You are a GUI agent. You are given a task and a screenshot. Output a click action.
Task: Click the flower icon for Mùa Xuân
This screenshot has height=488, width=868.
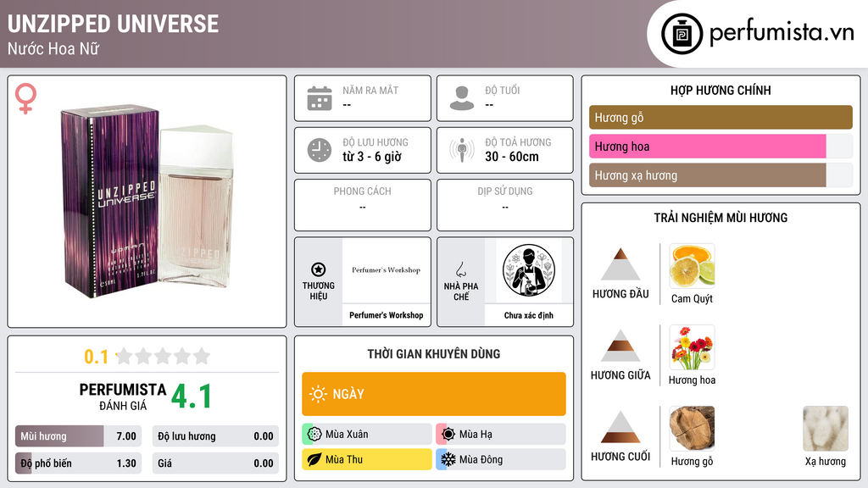tap(314, 434)
